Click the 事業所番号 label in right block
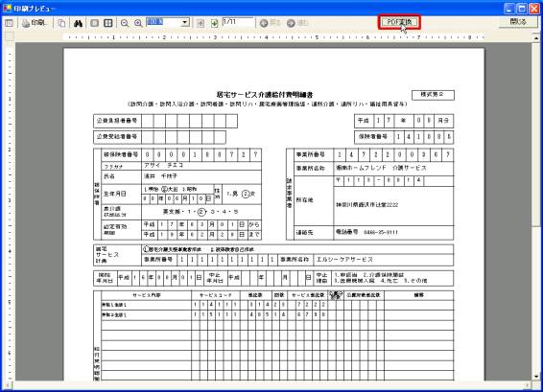 click(x=310, y=154)
